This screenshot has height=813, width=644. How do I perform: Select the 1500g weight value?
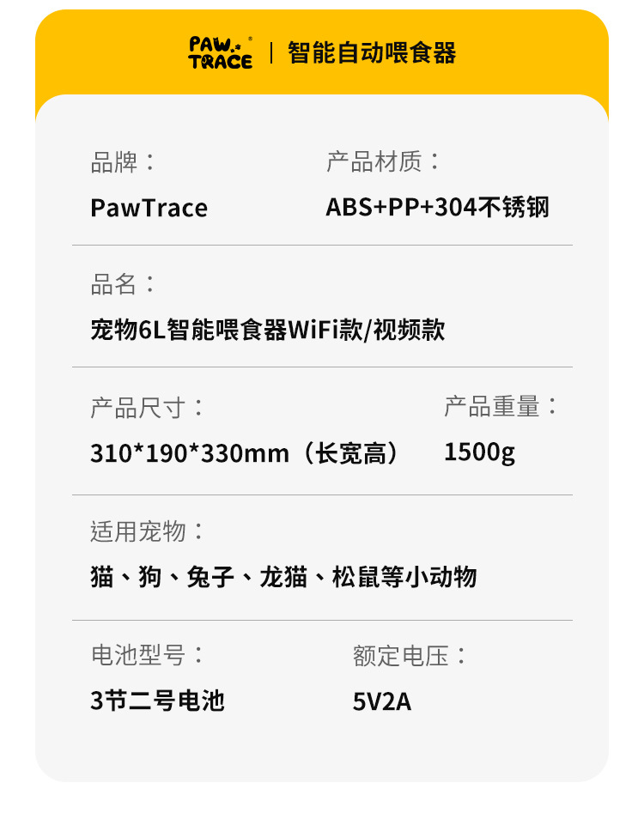point(479,452)
